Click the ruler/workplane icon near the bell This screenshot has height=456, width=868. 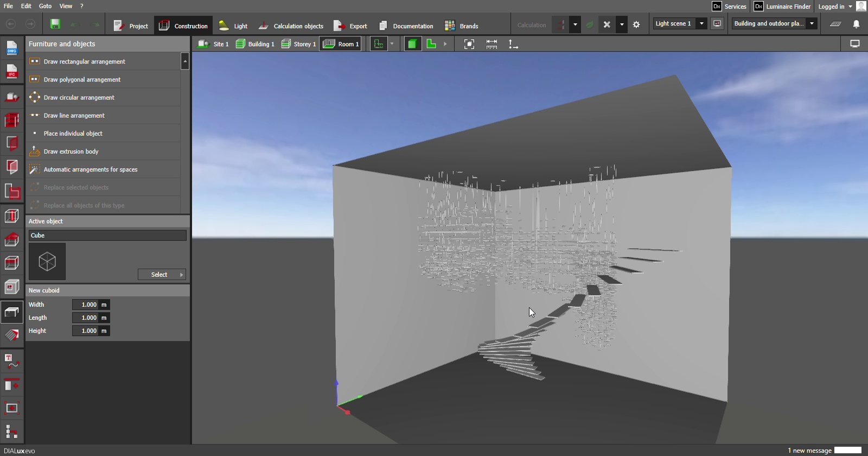(x=835, y=24)
